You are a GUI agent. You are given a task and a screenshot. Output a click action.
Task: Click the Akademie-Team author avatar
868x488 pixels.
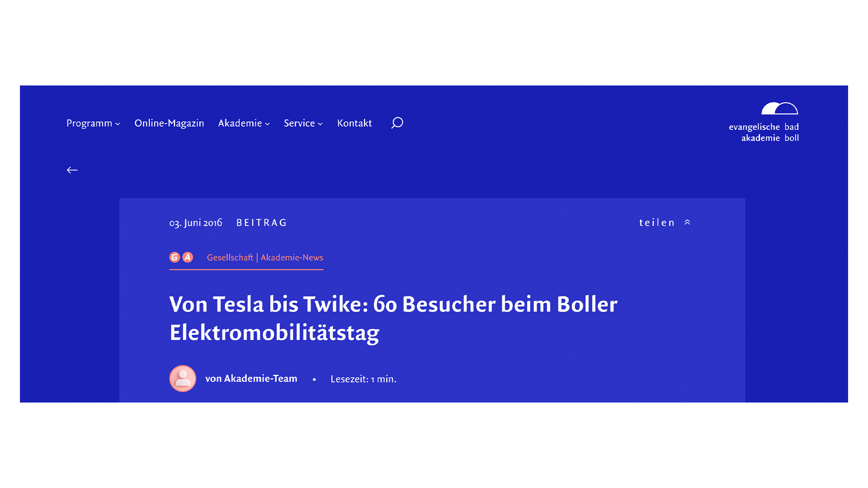point(183,379)
